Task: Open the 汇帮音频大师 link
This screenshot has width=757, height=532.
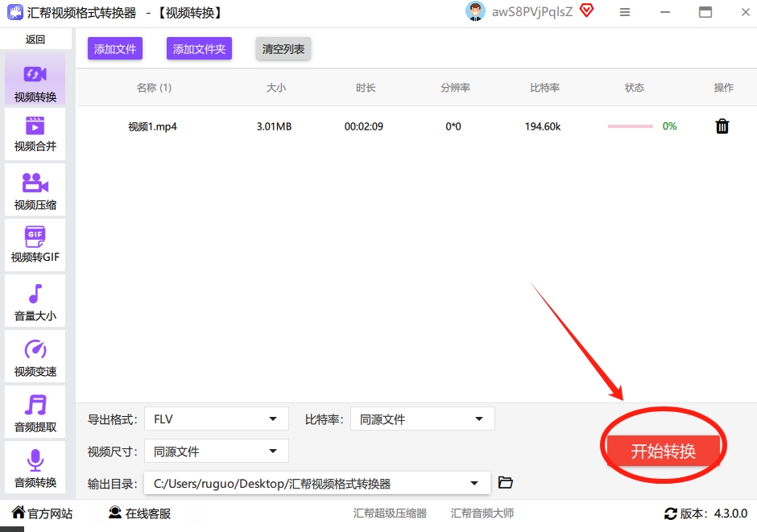Action: [482, 513]
